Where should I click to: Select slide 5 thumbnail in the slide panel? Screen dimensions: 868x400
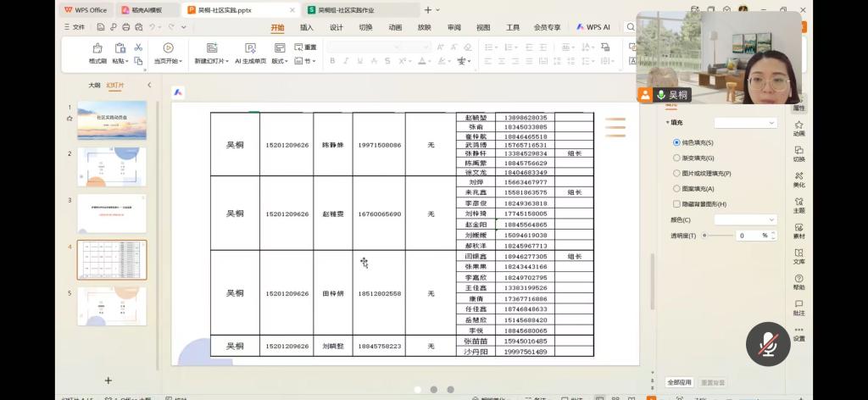111,305
